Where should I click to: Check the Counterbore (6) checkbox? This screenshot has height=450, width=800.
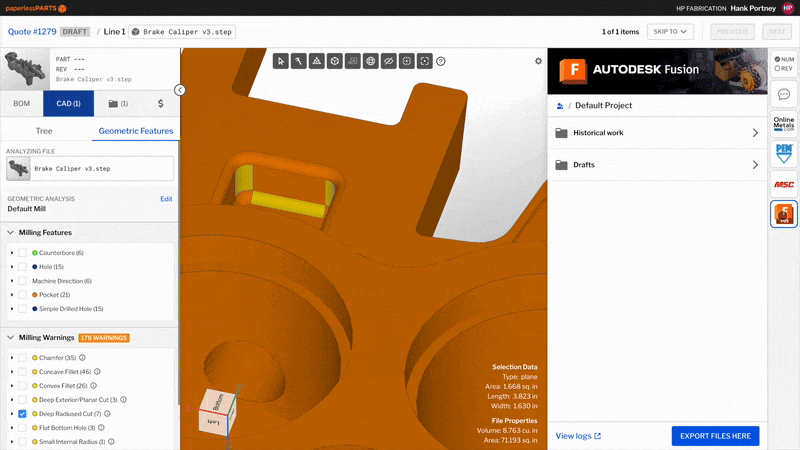[x=22, y=253]
